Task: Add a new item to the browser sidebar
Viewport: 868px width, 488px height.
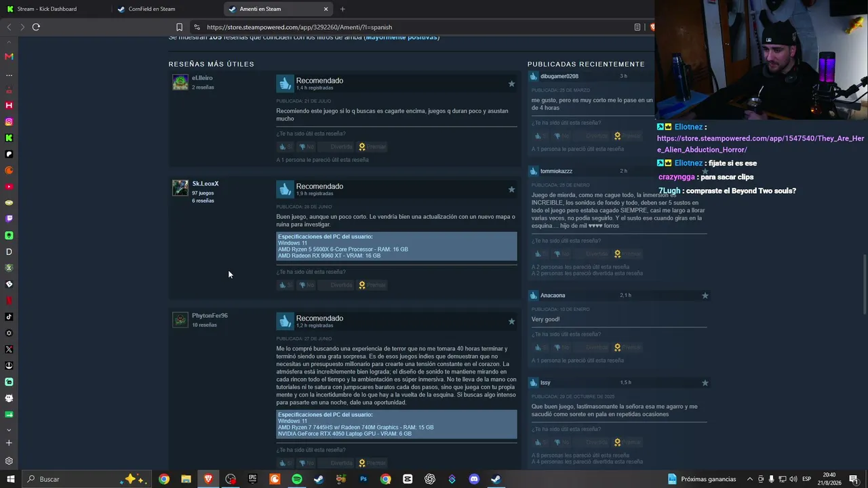Action: (x=9, y=443)
